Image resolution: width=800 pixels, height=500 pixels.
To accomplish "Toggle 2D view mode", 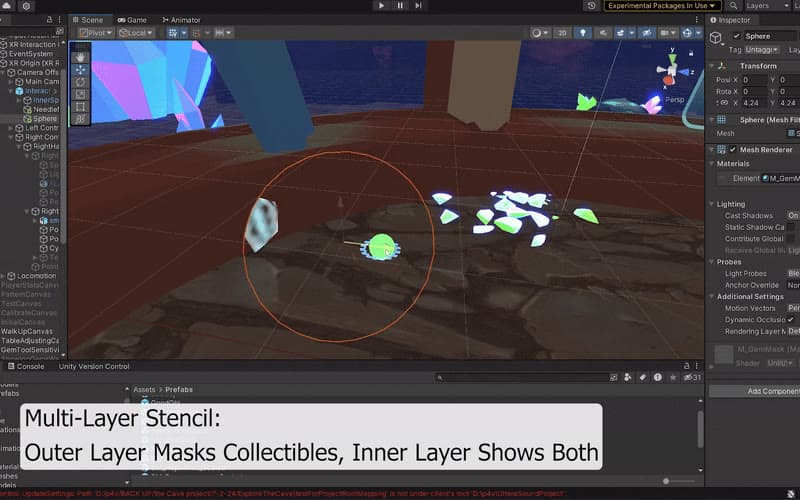I will tap(562, 33).
